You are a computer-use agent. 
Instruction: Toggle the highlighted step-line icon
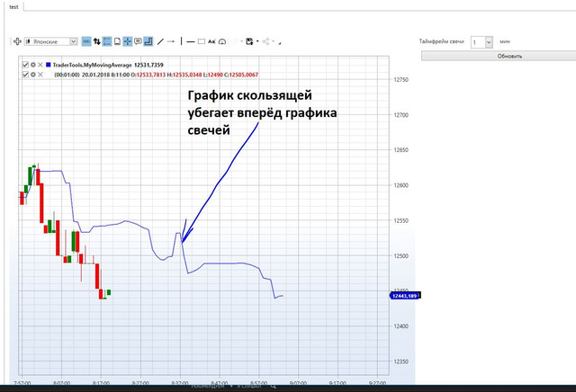click(148, 41)
